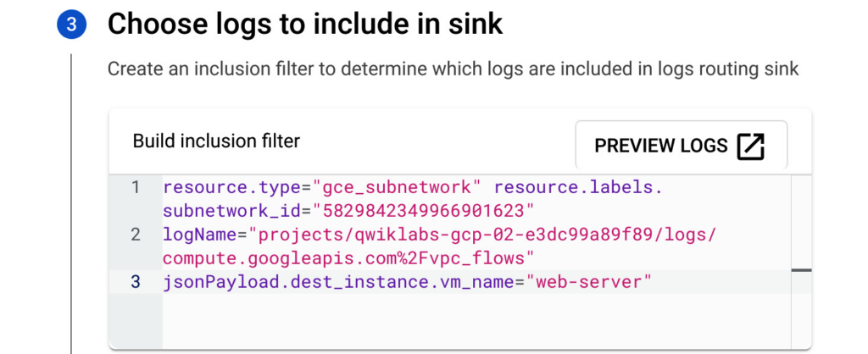Click line number 2 in editor gutter

[136, 235]
